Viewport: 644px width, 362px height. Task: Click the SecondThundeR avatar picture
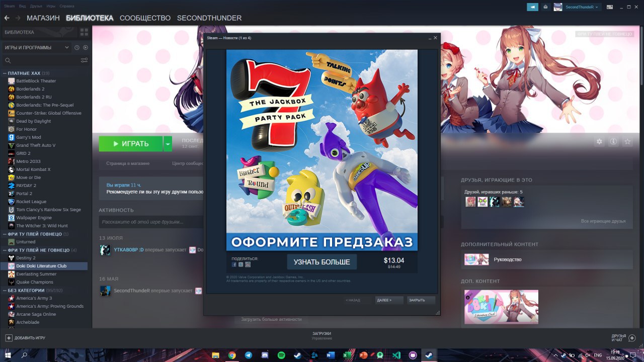[x=558, y=7]
